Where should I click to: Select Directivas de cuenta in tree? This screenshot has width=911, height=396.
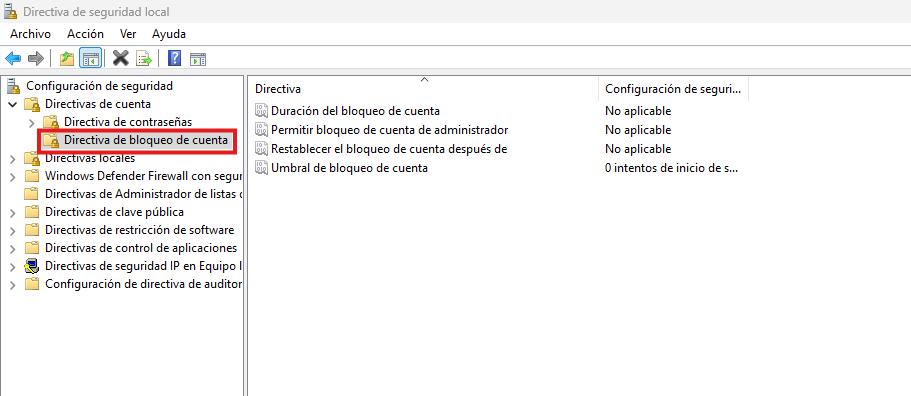point(98,104)
